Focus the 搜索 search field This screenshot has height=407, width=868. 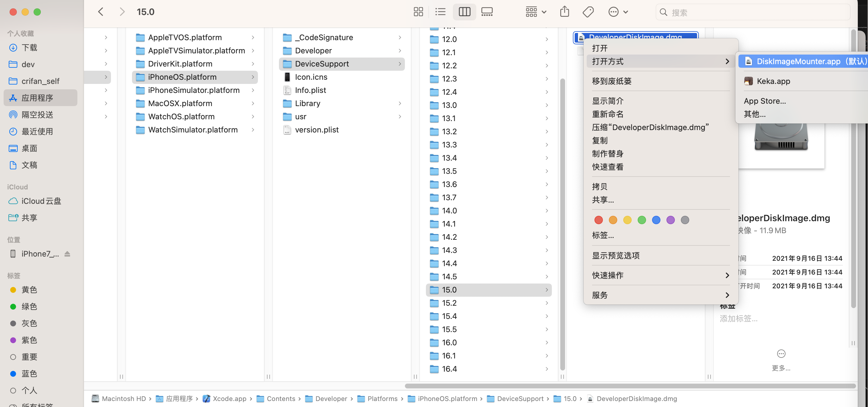click(753, 13)
